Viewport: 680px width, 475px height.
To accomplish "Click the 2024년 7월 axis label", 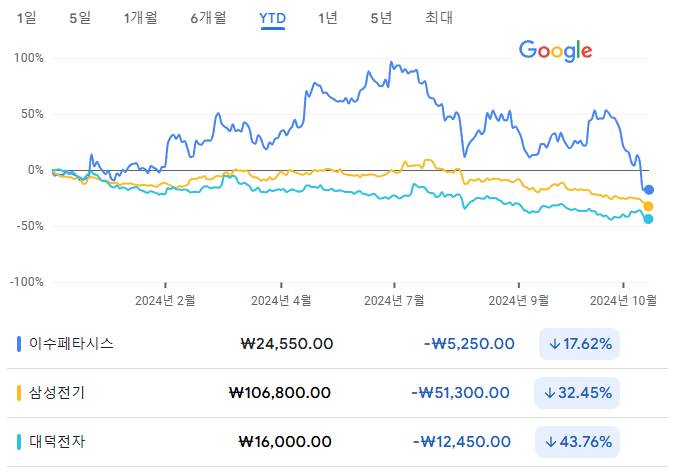I will (x=394, y=300).
